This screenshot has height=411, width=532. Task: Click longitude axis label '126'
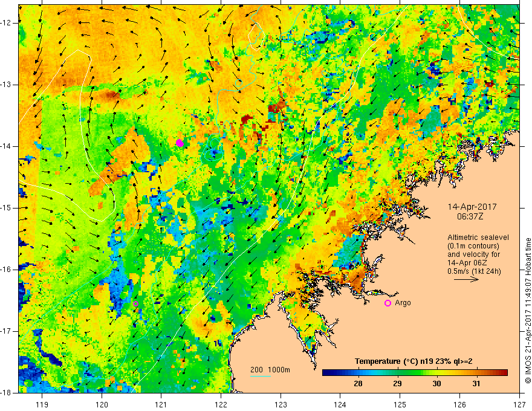point(459,404)
